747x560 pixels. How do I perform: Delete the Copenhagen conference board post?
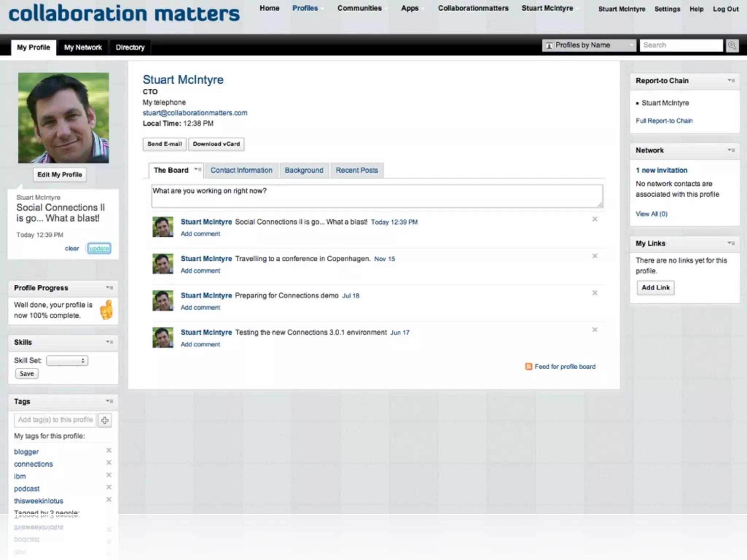tap(595, 256)
